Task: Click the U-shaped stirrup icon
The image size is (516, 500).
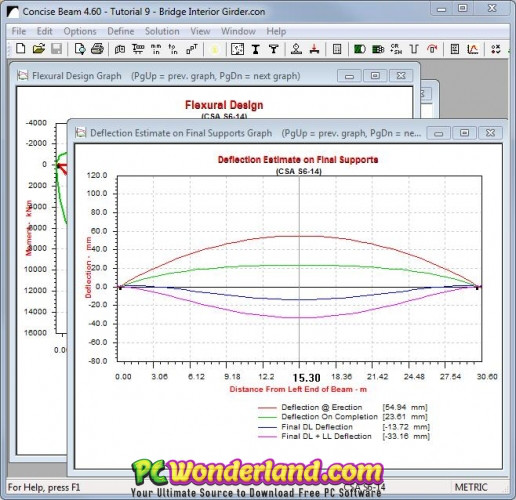Action: (x=414, y=49)
